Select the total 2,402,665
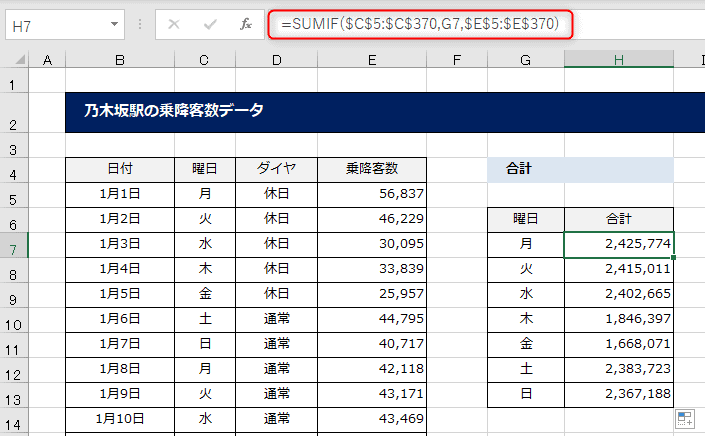This screenshot has width=705, height=436. point(619,295)
